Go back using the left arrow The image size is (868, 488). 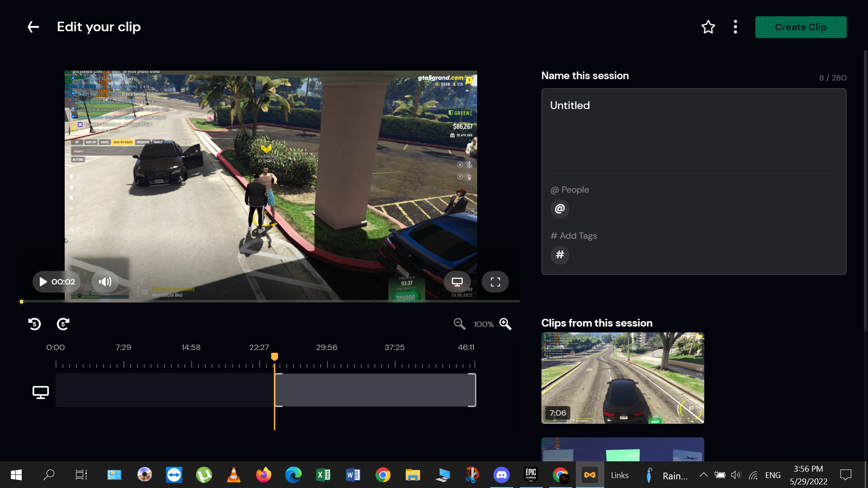point(33,27)
